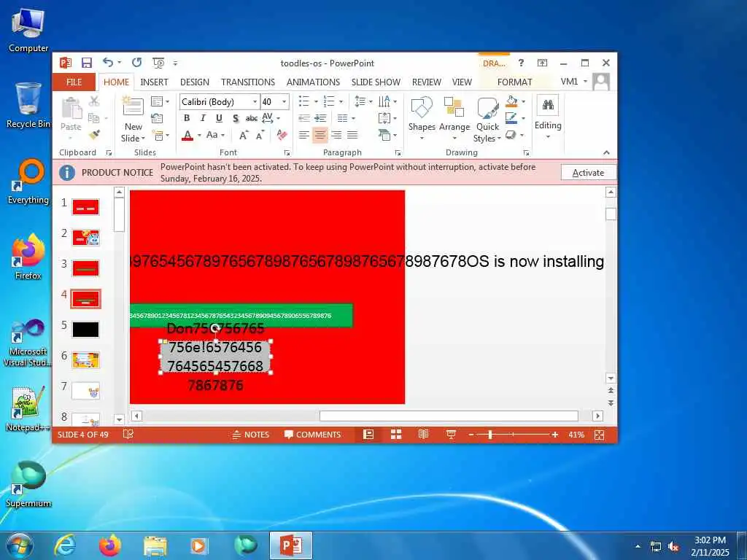Align text left
This screenshot has width=747, height=560.
click(304, 135)
